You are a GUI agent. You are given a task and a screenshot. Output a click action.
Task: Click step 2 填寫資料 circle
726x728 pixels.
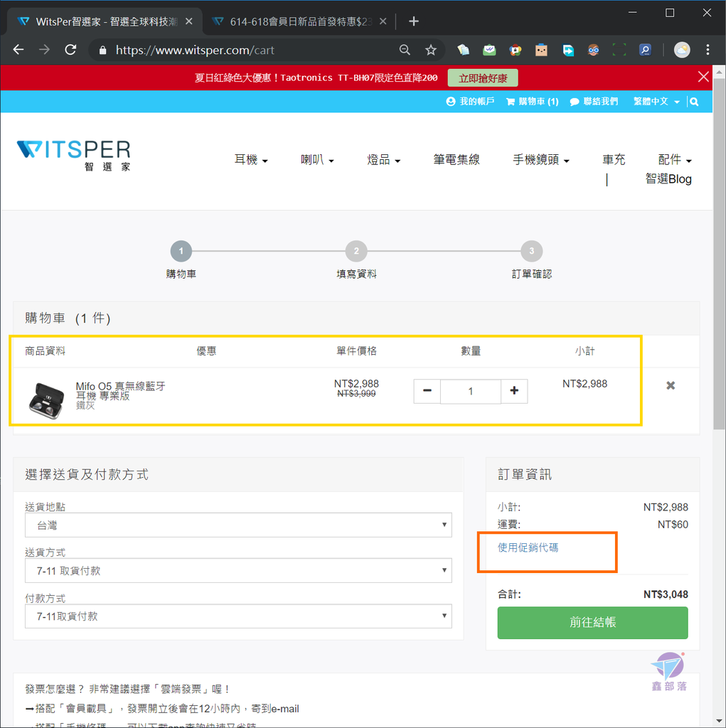point(356,251)
